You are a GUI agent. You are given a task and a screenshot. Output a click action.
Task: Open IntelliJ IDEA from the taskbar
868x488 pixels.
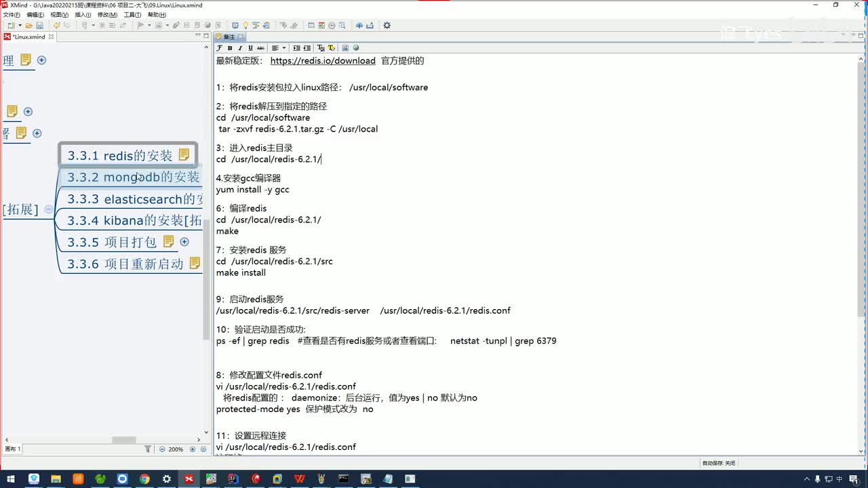[233, 479]
